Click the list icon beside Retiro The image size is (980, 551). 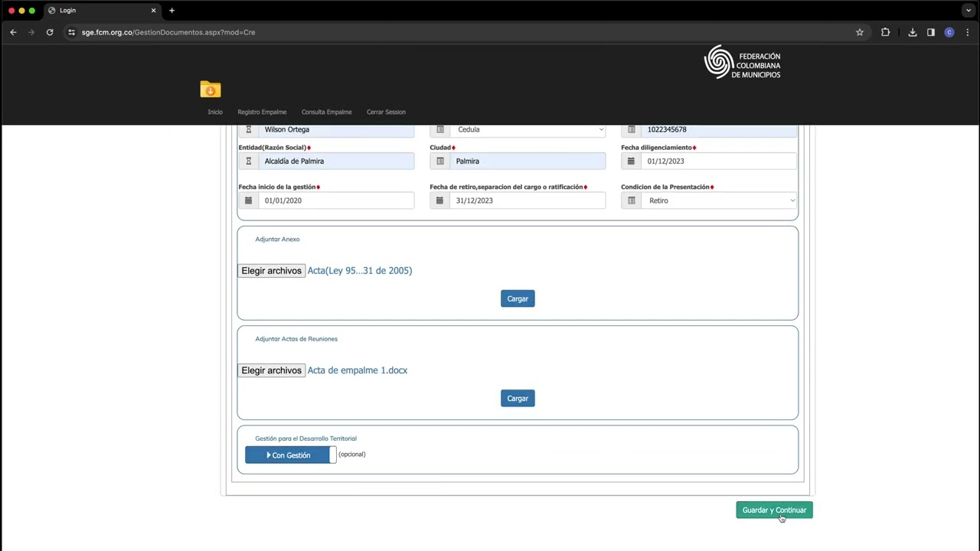point(632,201)
